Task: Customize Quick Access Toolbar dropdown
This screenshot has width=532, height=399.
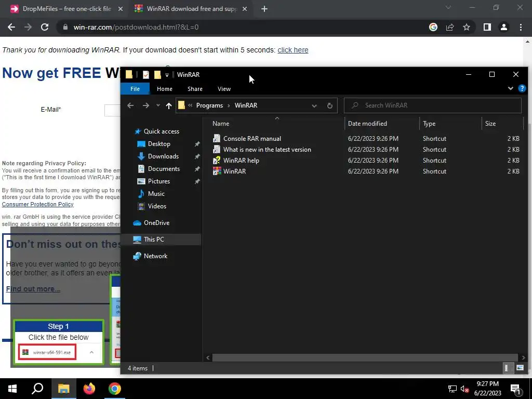Action: click(x=167, y=75)
